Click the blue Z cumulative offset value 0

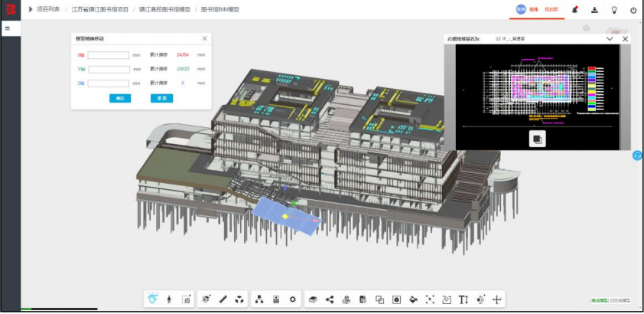(183, 83)
